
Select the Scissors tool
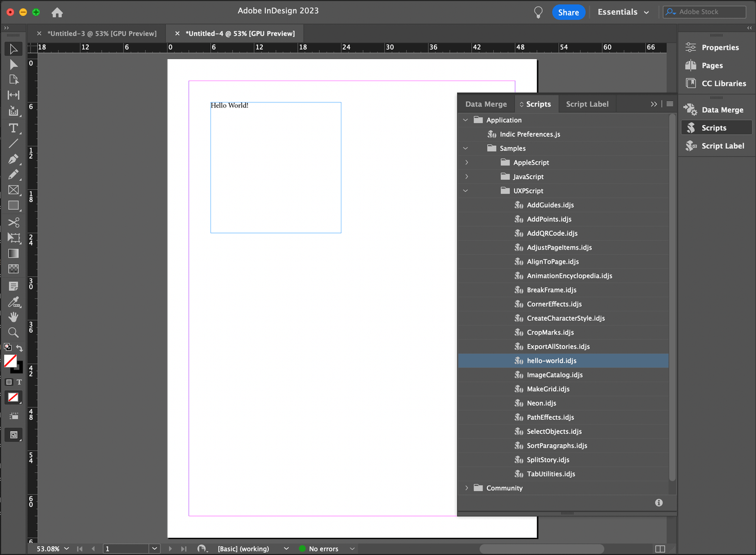(x=14, y=222)
